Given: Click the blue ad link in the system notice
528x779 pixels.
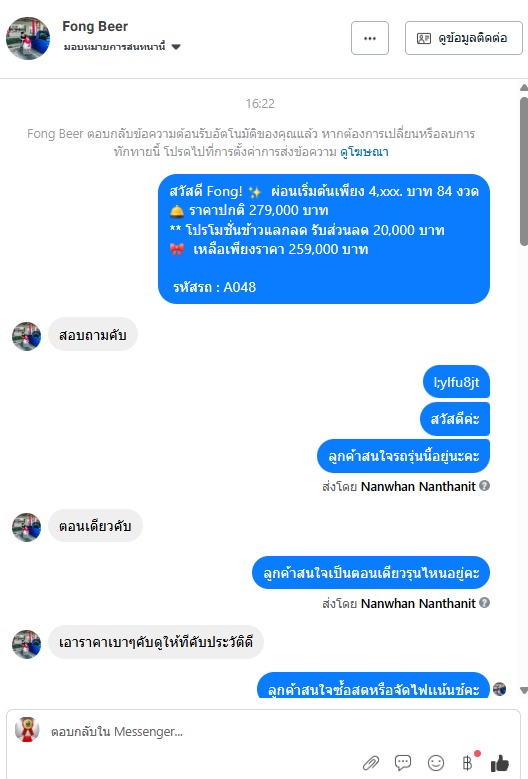Looking at the screenshot, I should click(x=364, y=152).
